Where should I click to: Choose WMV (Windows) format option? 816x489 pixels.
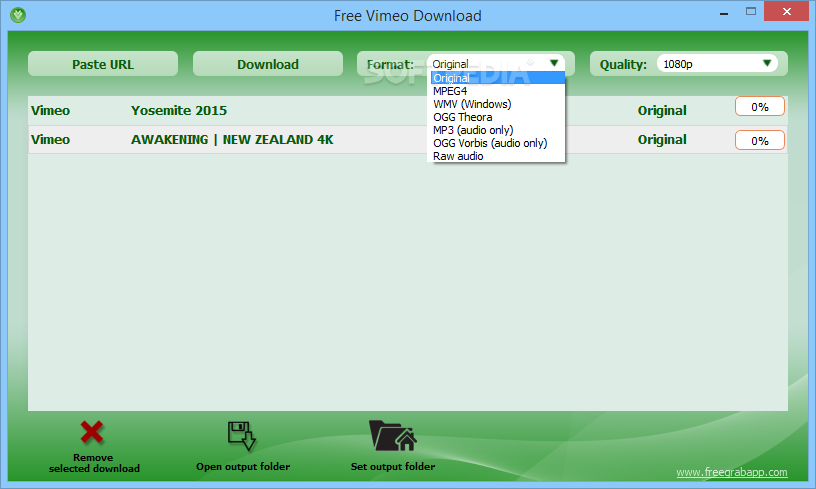(498, 104)
